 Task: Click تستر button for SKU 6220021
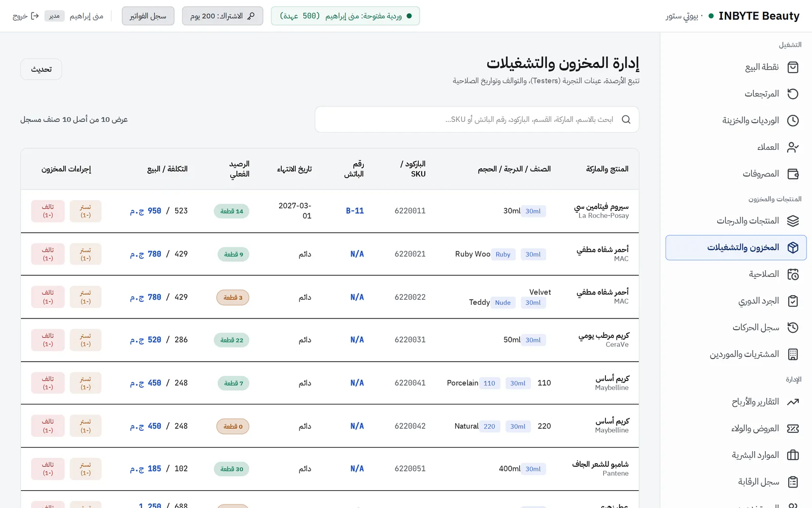(85, 254)
